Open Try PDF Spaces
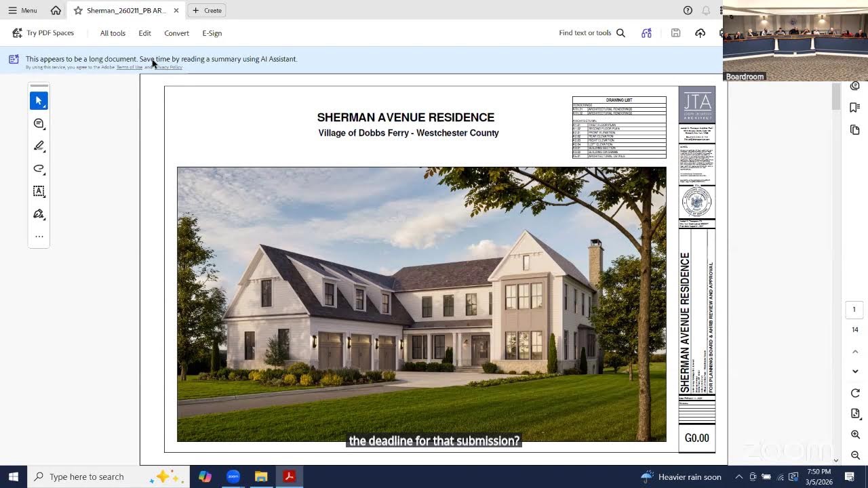 click(43, 33)
